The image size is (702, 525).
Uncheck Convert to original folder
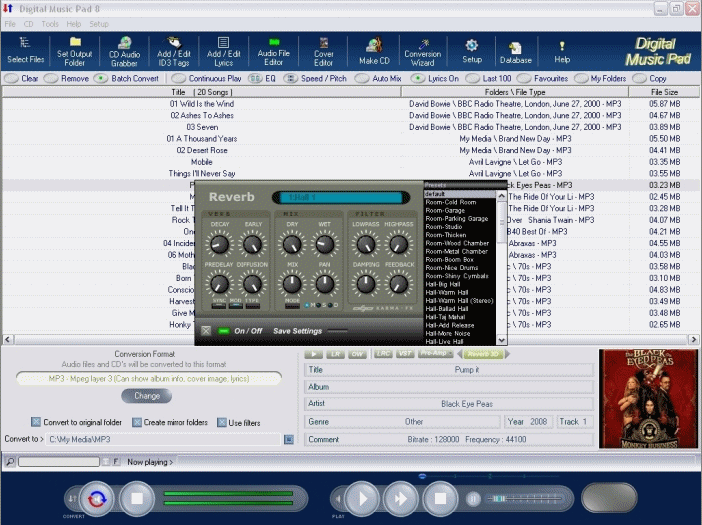tap(36, 422)
